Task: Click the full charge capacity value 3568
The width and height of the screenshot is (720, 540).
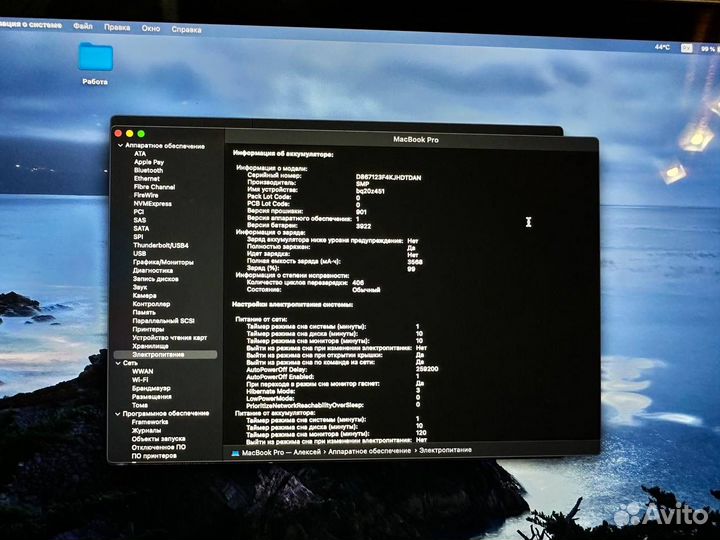Action: (415, 262)
